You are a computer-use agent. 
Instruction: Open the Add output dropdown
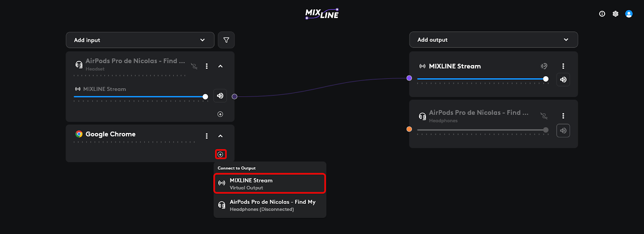point(493,39)
